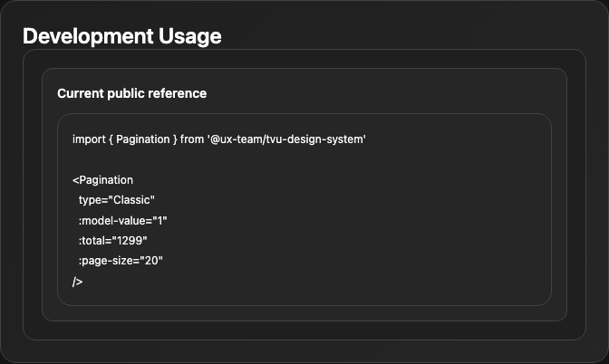
Task: Select the "Current public reference" subheading
Action: [132, 93]
